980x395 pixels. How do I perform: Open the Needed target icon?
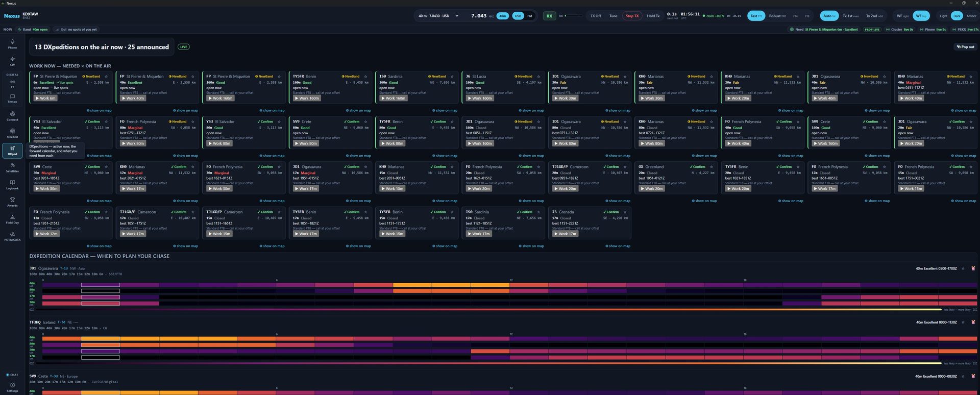(x=12, y=133)
